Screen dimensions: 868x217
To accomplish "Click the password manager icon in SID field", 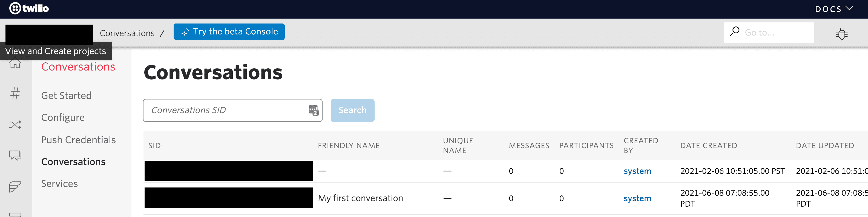I will coord(313,110).
